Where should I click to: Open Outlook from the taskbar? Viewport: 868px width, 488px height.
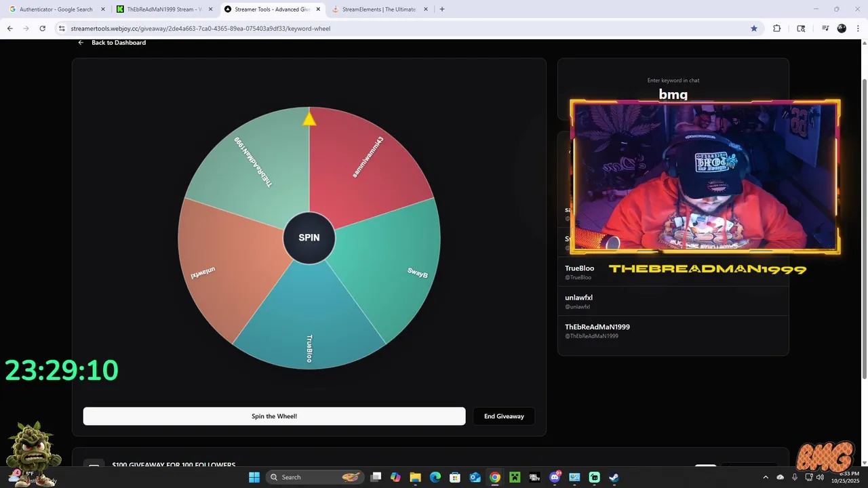pyautogui.click(x=475, y=477)
